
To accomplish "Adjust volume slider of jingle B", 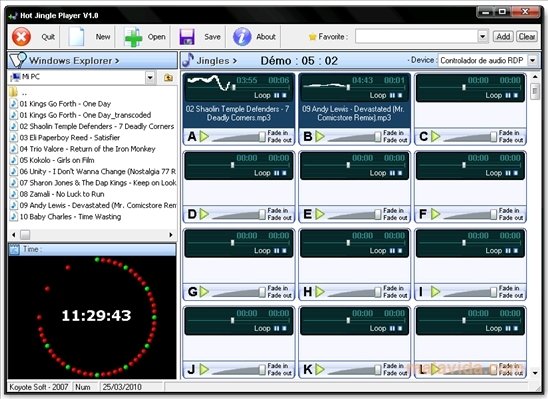I will (x=378, y=137).
